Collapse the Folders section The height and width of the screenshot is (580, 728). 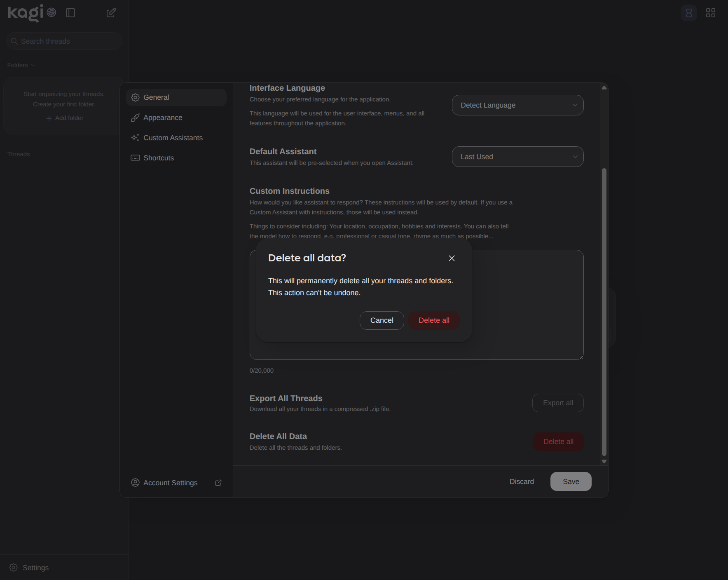point(21,65)
